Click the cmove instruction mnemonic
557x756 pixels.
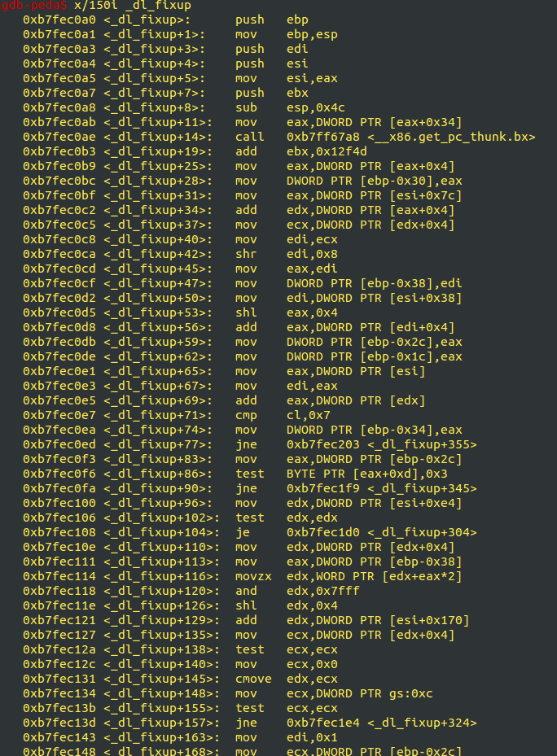253,679
